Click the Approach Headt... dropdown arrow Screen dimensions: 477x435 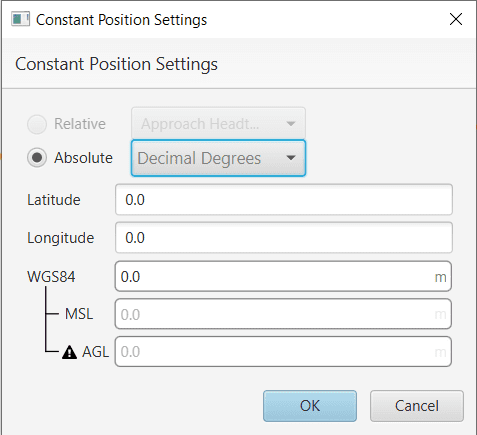pos(291,124)
